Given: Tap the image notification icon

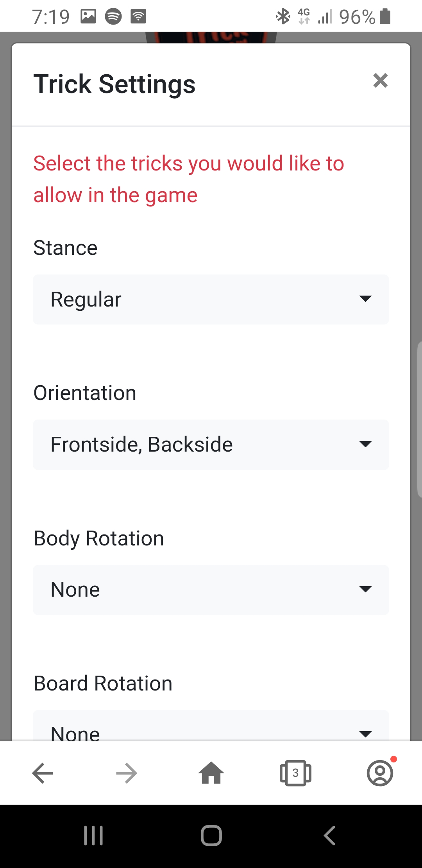Looking at the screenshot, I should [x=88, y=16].
